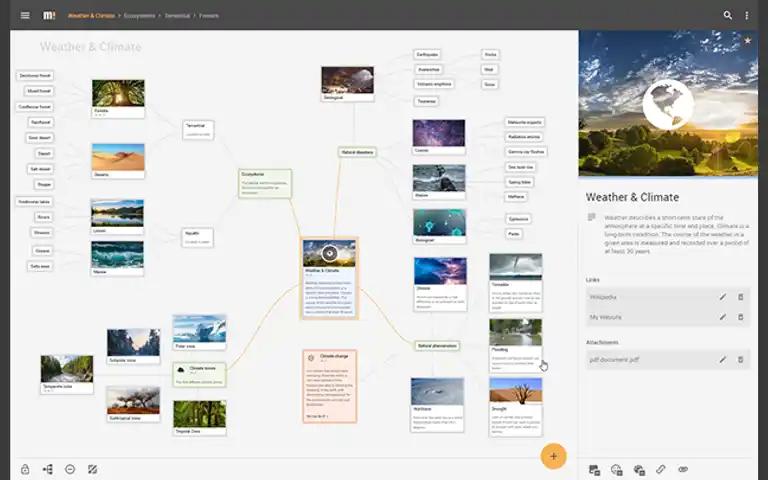Select the Coniferous forest leaf node

tap(34, 107)
